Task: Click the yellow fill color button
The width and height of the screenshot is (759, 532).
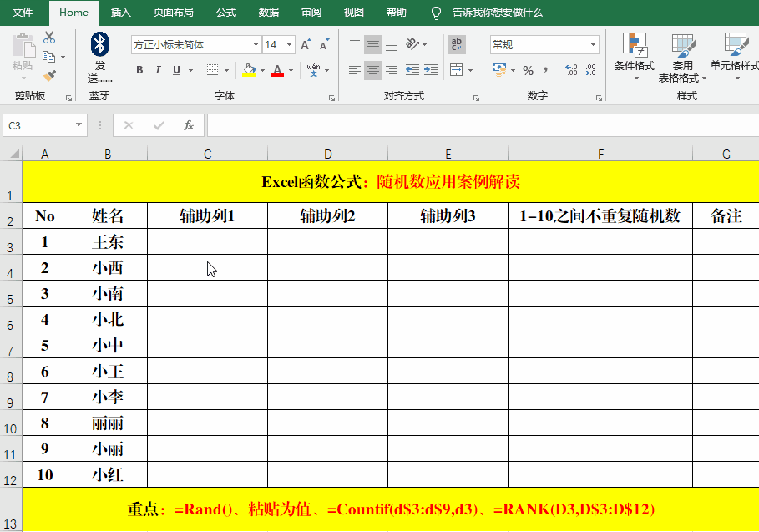Action: tap(248, 70)
